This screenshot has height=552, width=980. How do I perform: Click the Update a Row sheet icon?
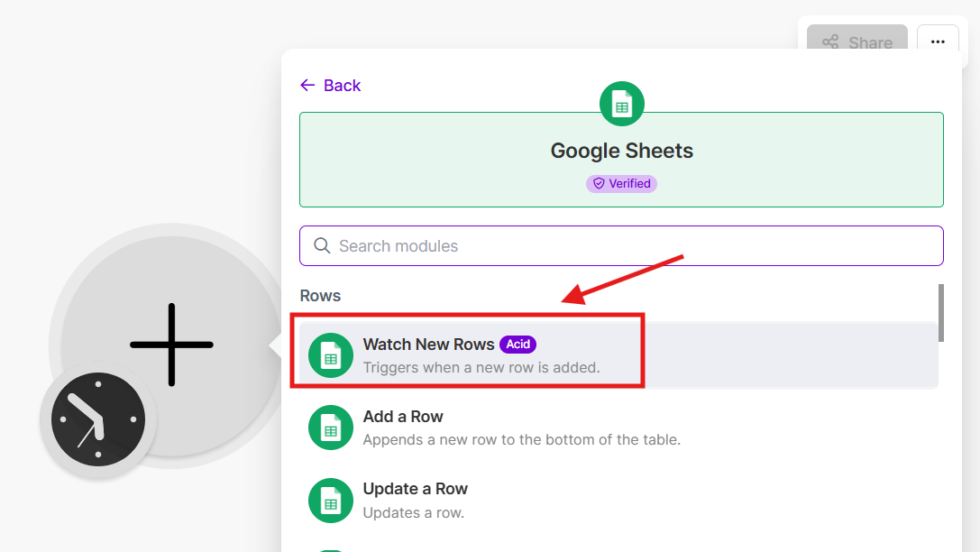click(331, 501)
